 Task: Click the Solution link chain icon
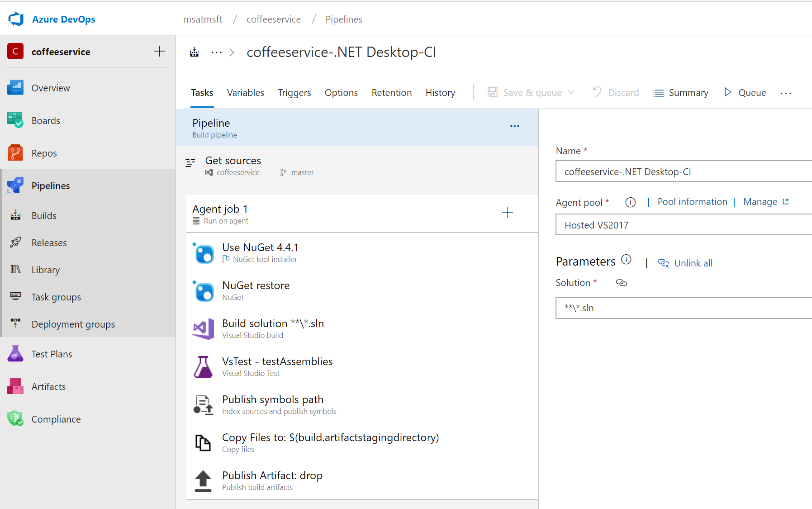[622, 283]
